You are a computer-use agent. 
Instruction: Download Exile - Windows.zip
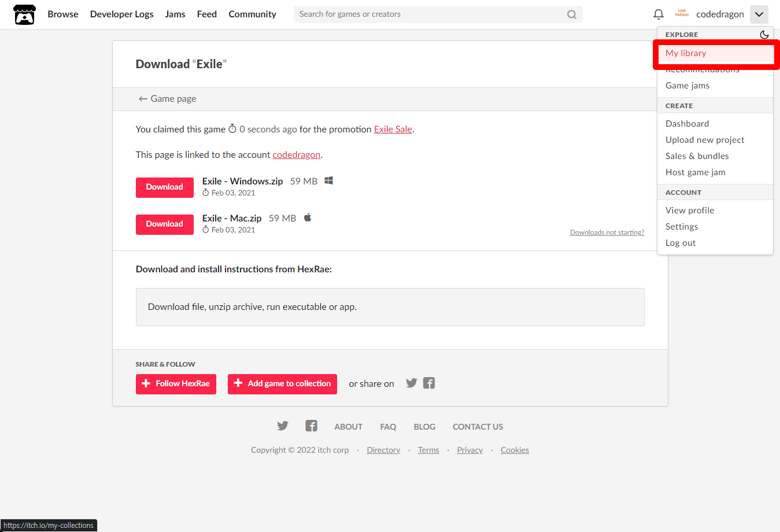click(x=165, y=187)
